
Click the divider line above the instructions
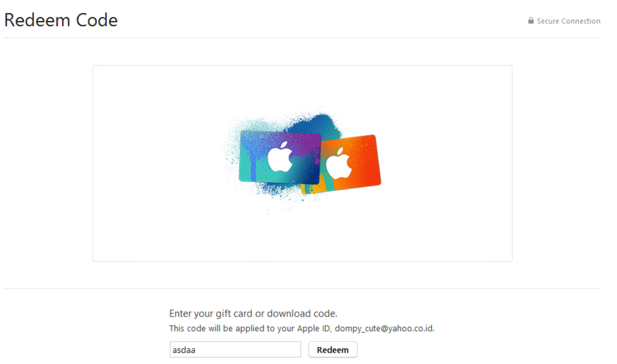pyautogui.click(x=302, y=288)
